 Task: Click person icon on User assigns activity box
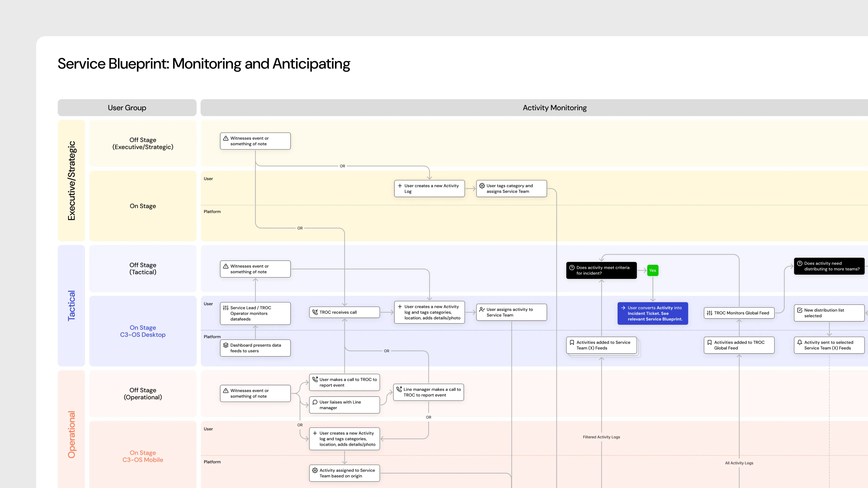(482, 310)
